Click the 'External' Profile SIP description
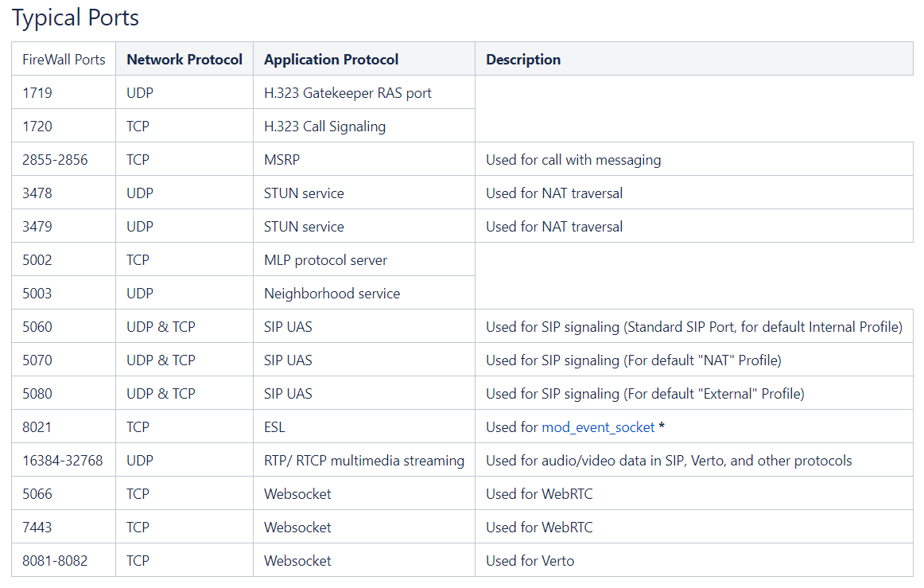Viewport: 924px width, 588px height. (645, 393)
